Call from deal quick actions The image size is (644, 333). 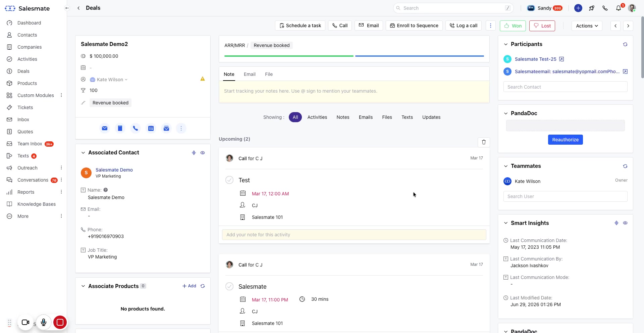[136, 128]
